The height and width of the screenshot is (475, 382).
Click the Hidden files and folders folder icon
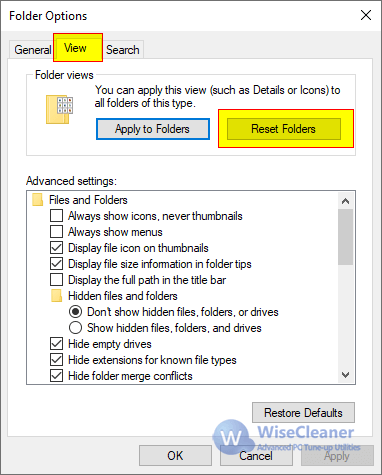[x=57, y=296]
